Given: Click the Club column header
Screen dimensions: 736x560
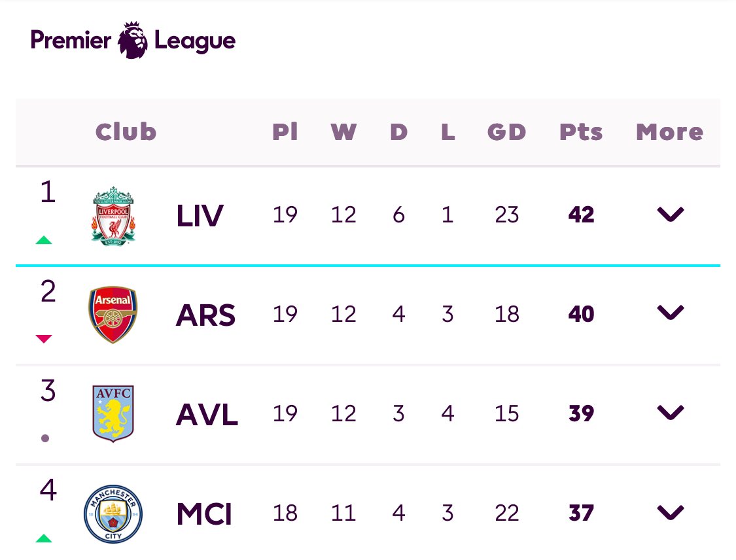Looking at the screenshot, I should 126,131.
